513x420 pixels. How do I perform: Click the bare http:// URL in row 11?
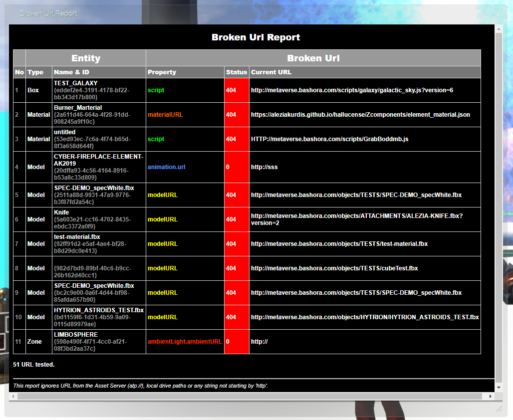coord(259,342)
